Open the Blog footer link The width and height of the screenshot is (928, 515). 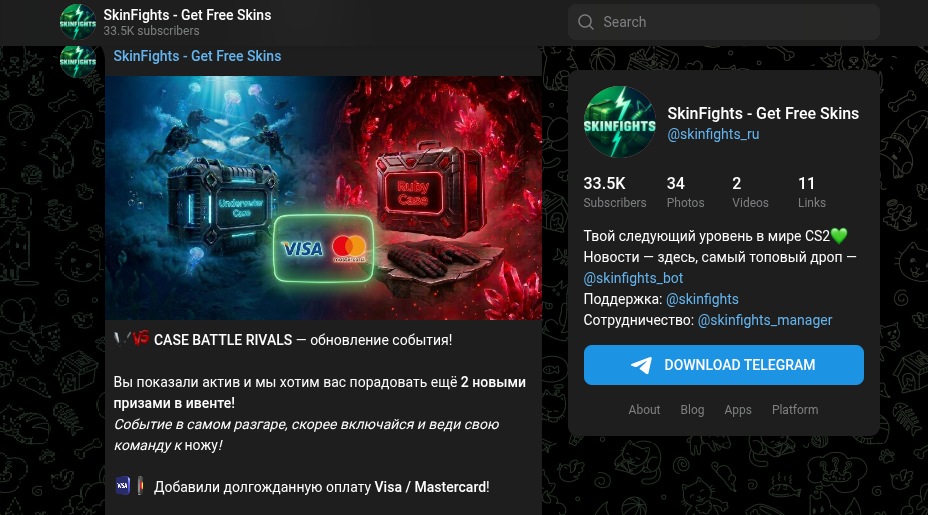692,410
